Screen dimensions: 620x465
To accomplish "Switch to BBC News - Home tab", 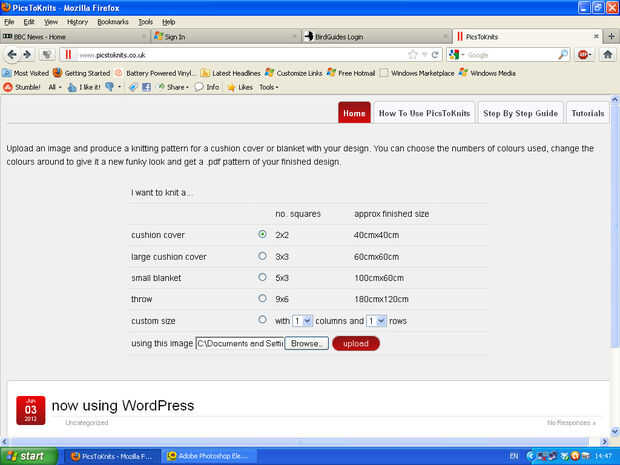I will (x=75, y=37).
